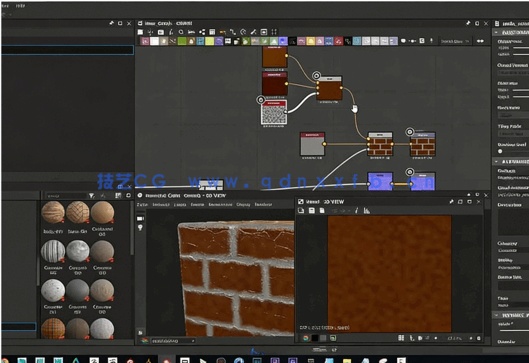This screenshot has width=529, height=363.
Task: Pin the graph panel with its pin icon
Action: pyautogui.click(x=468, y=23)
